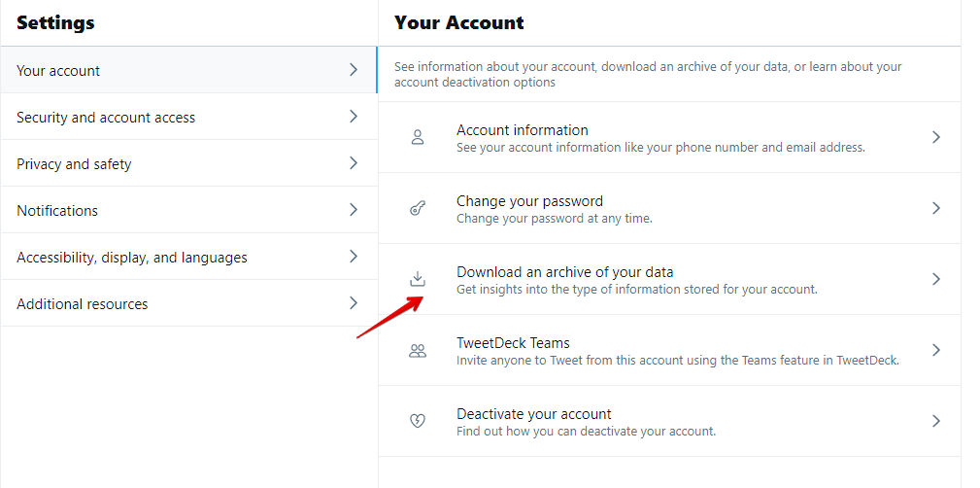Open Notifications settings section

[x=57, y=211]
